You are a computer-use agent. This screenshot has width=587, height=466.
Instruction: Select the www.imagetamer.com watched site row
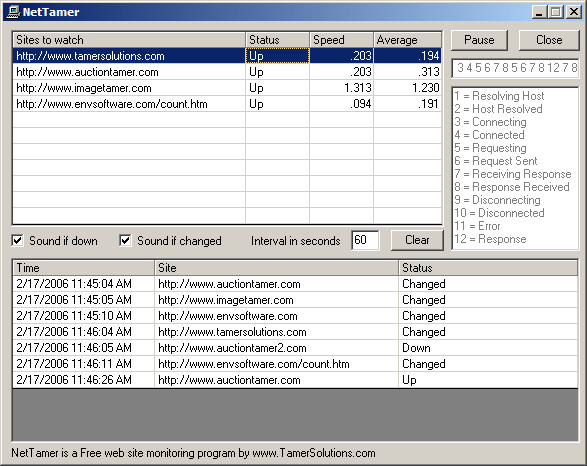click(x=227, y=88)
